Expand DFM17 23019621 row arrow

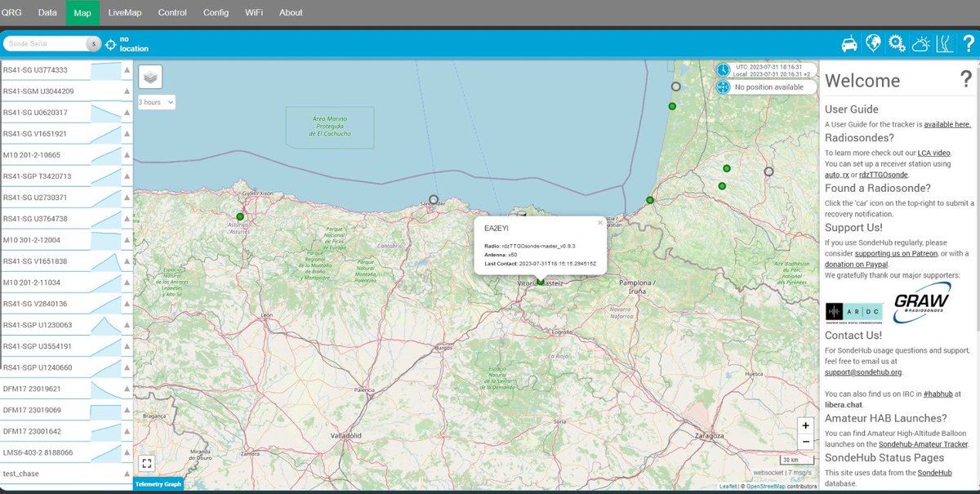127,389
